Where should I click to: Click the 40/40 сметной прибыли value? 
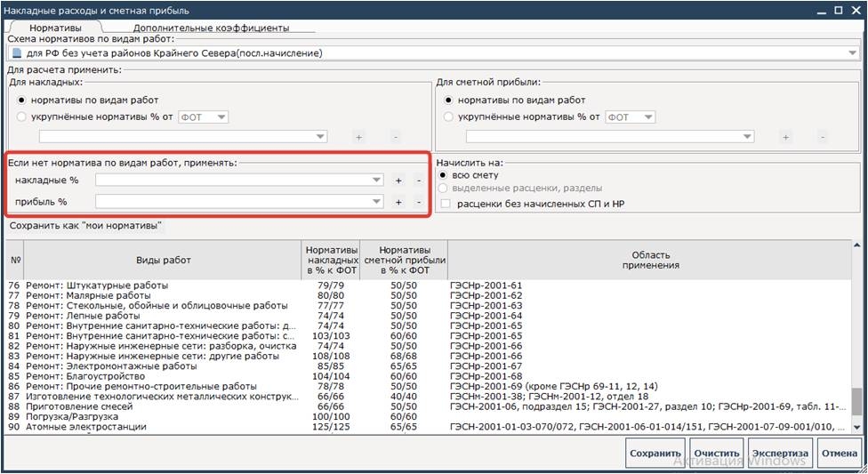pos(404,397)
